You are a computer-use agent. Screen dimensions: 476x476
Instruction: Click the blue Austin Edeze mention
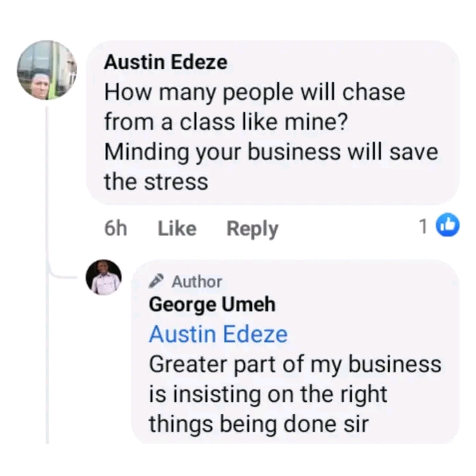[x=218, y=335]
